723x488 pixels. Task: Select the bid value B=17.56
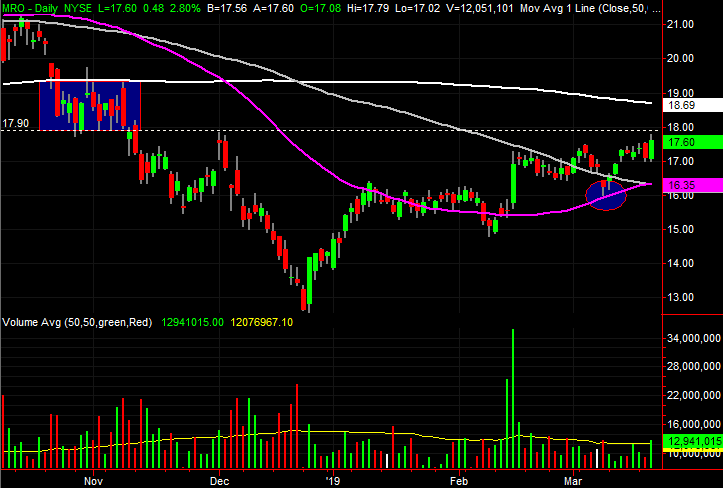pos(227,8)
